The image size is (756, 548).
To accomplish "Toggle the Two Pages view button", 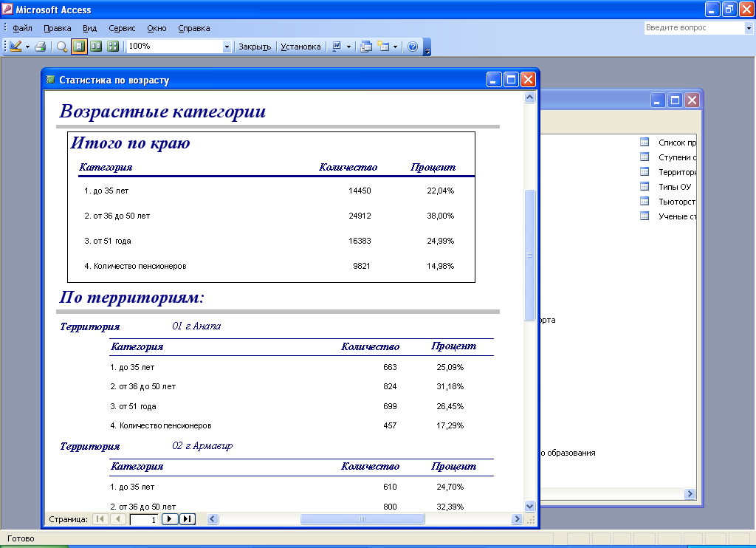I will (x=97, y=47).
